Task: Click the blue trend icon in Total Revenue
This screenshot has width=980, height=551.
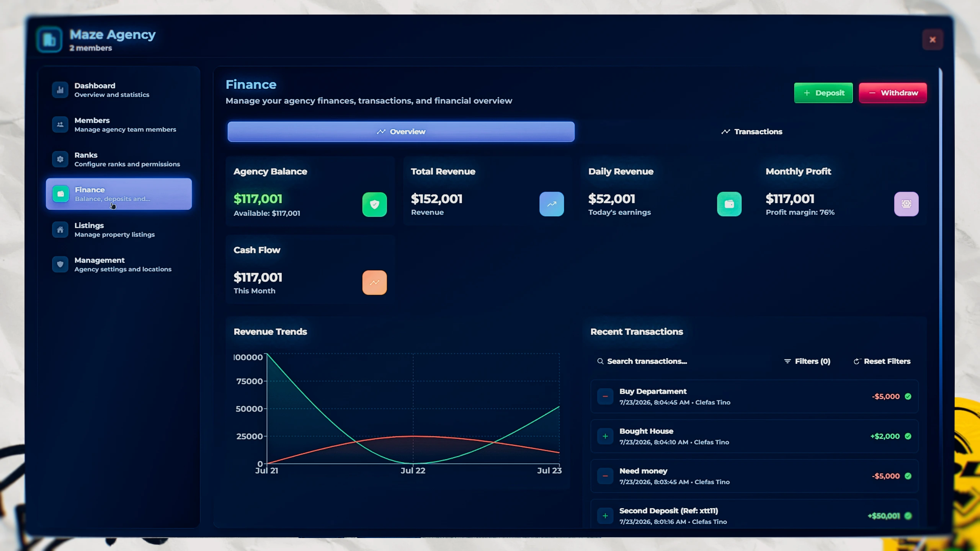Action: [552, 204]
